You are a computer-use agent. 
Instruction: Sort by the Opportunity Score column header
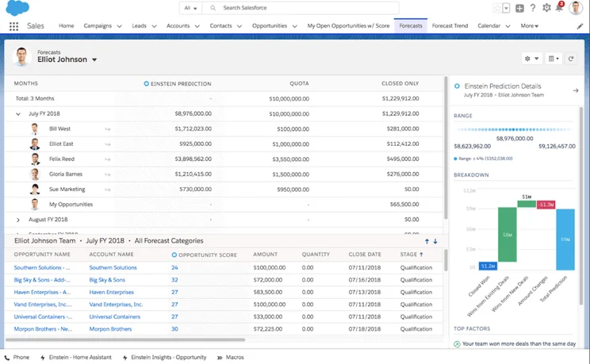pos(205,255)
